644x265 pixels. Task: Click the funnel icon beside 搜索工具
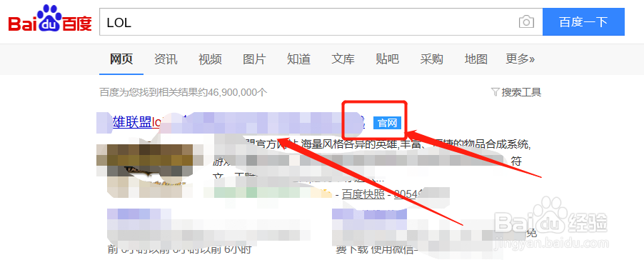[x=495, y=92]
